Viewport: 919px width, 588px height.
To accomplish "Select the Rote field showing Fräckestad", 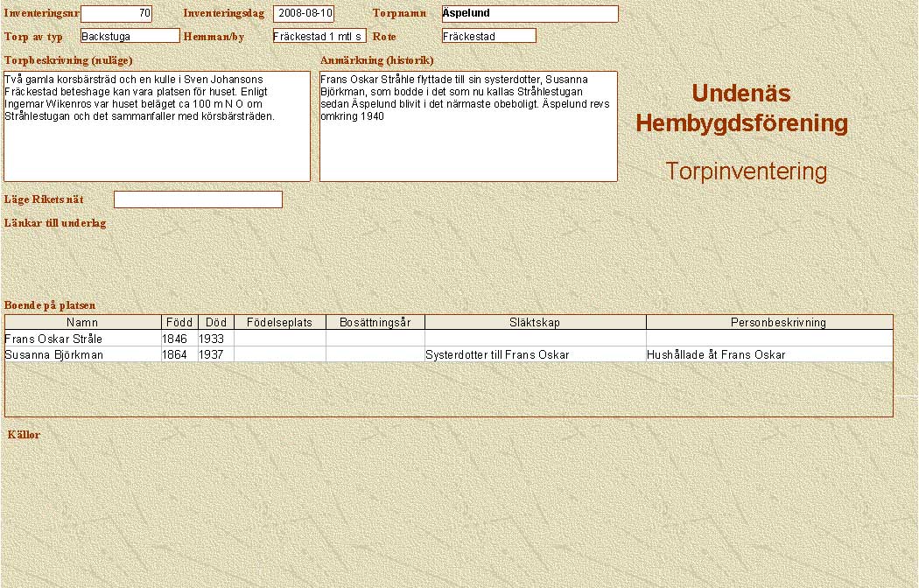I will click(x=488, y=36).
